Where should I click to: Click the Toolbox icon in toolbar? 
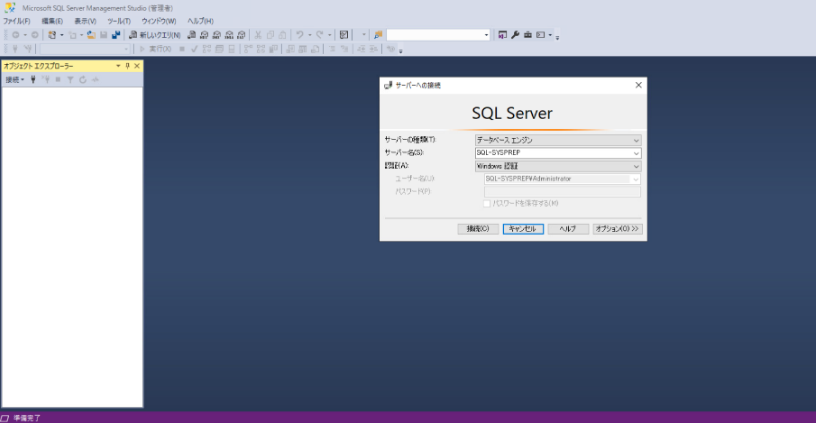(x=528, y=35)
